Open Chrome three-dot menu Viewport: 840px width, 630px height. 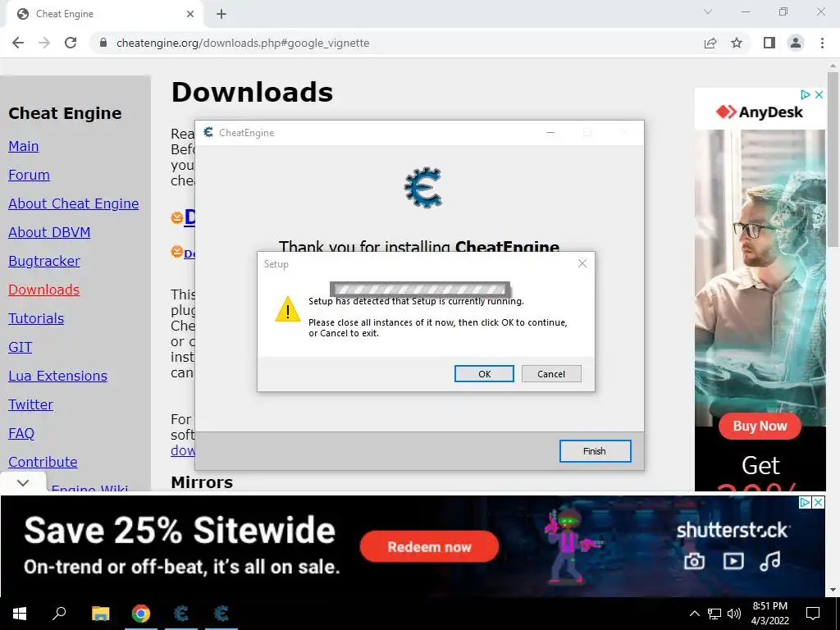click(822, 43)
